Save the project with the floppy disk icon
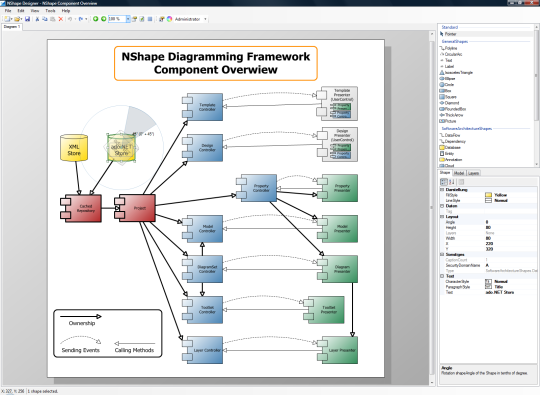This screenshot has width=540, height=395. [x=28, y=19]
